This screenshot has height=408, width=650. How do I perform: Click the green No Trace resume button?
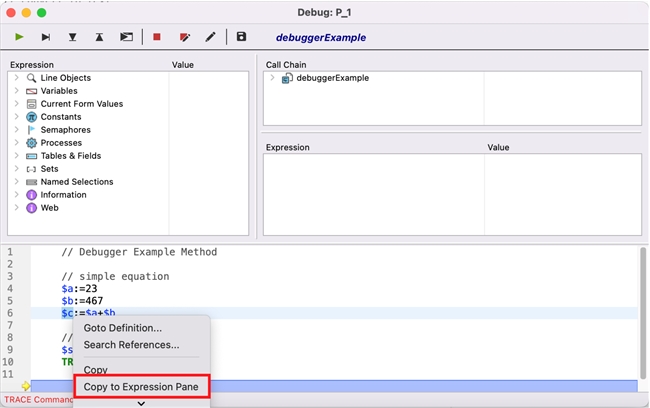tap(19, 37)
